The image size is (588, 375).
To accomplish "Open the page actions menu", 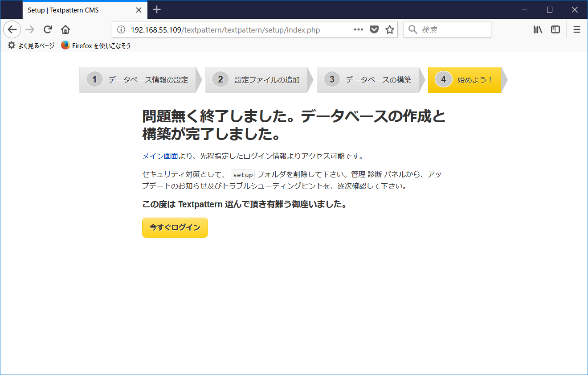I will click(358, 29).
